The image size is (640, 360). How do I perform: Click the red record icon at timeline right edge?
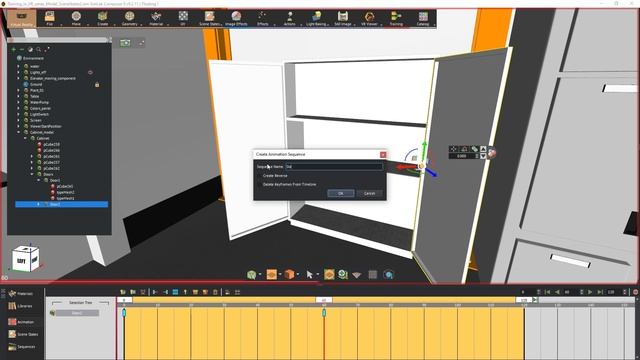click(x=636, y=292)
